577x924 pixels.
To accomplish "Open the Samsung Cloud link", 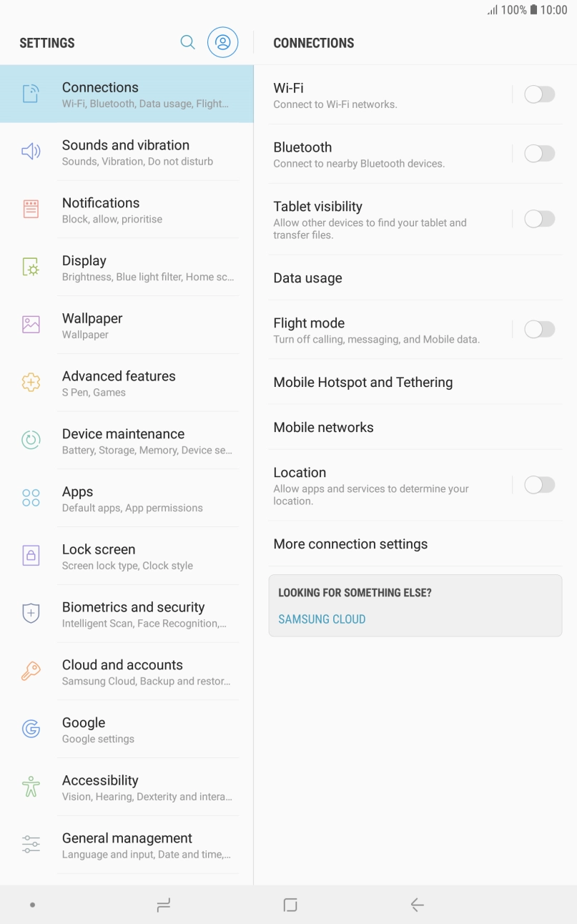I will click(322, 619).
